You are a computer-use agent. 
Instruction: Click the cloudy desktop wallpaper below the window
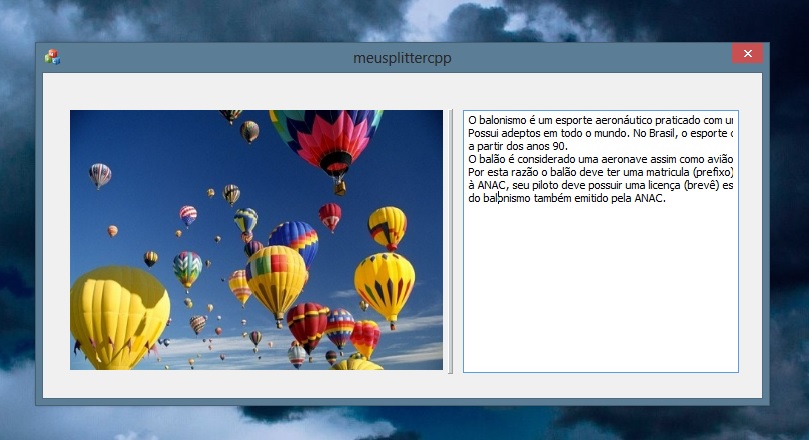pos(400,422)
